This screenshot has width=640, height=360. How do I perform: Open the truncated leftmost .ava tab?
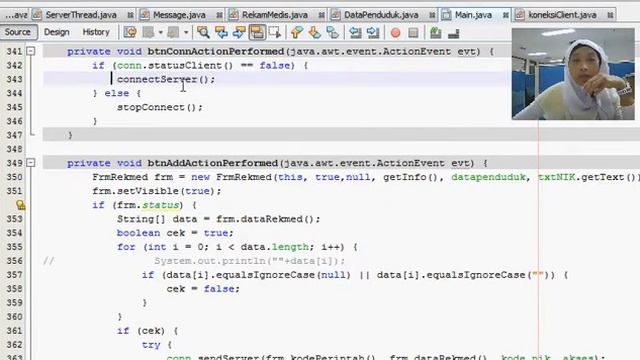[x=16, y=15]
